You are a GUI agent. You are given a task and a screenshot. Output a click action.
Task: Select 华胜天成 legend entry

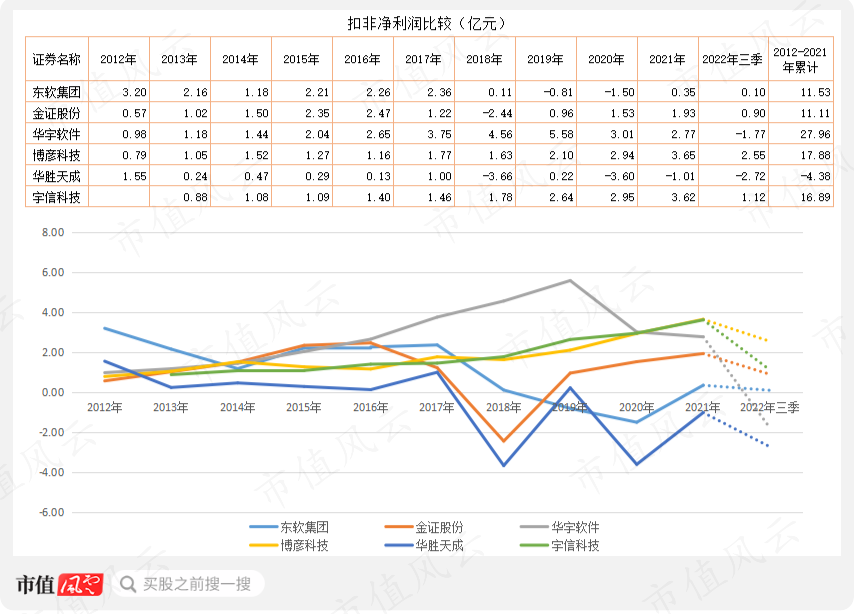tap(424, 545)
